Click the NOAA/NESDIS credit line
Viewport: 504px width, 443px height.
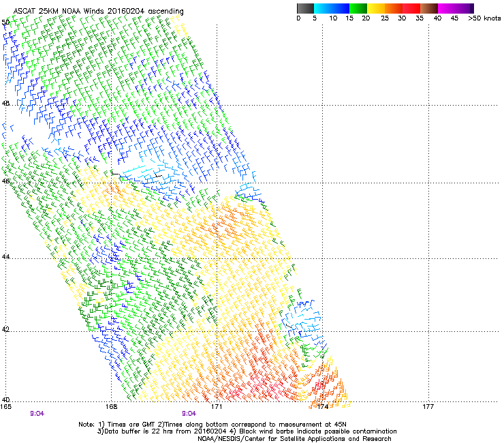click(294, 439)
